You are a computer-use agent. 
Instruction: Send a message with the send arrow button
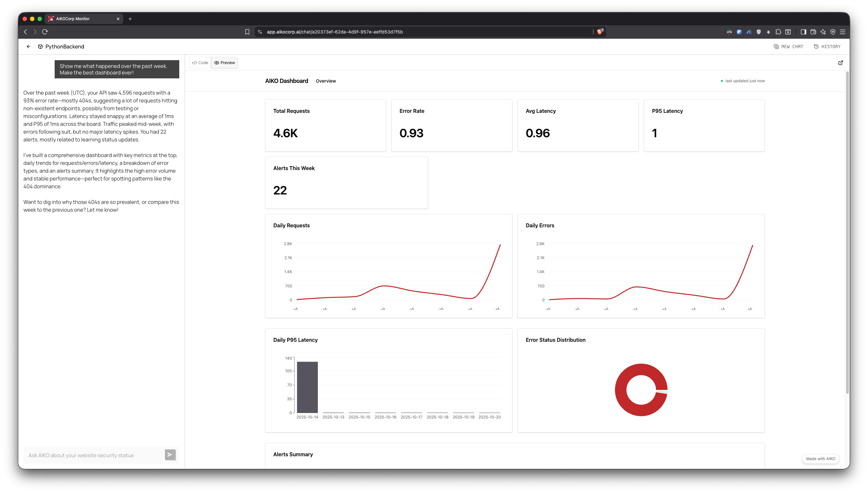[x=170, y=455]
